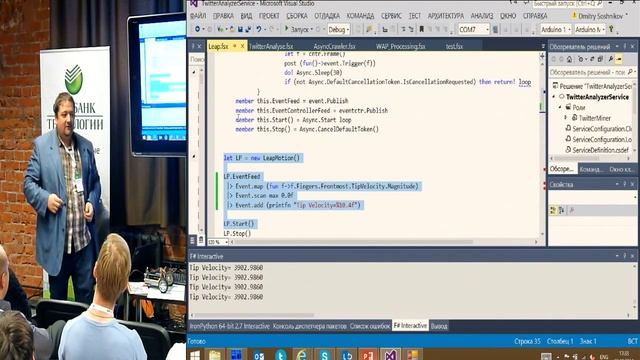Open the COM7 port dropdown
This screenshot has width=640, height=360.
[473, 29]
